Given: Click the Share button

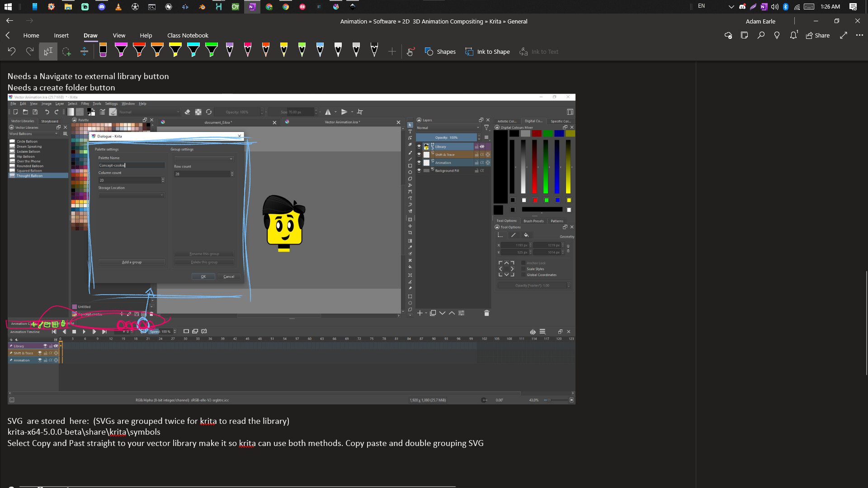Looking at the screenshot, I should (x=818, y=35).
